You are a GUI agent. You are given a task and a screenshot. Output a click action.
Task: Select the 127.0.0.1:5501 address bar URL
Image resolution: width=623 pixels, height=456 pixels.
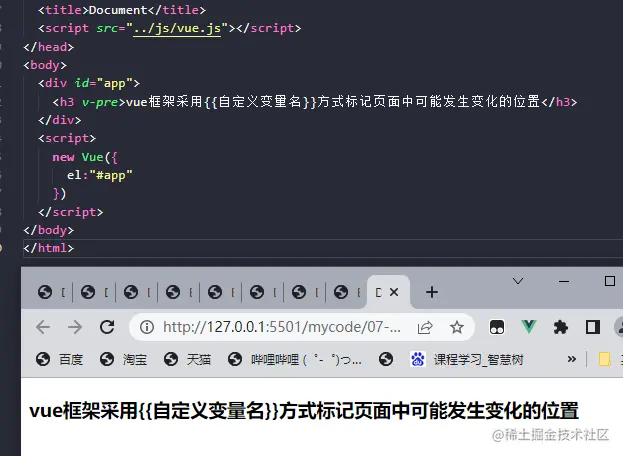point(281,327)
